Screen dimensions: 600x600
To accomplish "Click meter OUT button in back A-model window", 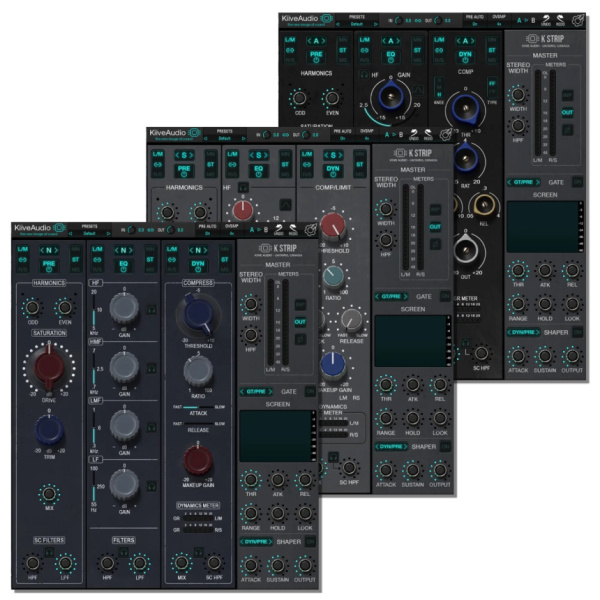I will coord(567,112).
